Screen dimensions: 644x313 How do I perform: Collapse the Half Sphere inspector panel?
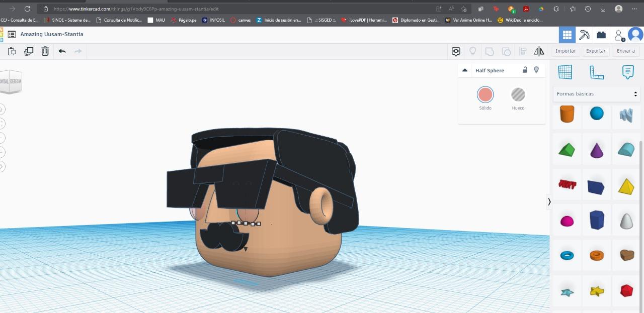click(465, 70)
